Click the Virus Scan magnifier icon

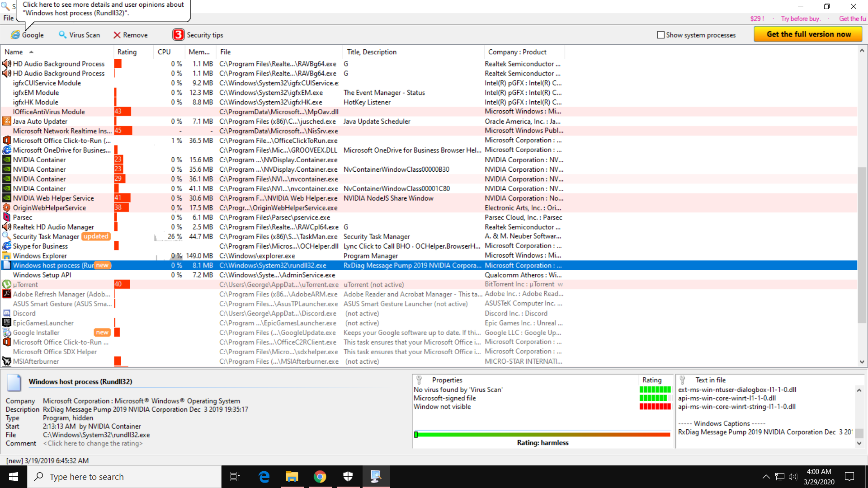point(62,35)
